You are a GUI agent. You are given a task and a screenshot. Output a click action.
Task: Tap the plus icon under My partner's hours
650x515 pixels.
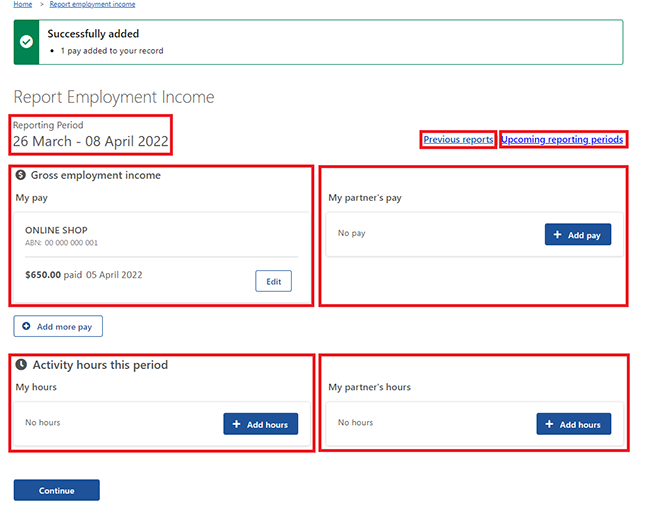tap(549, 424)
